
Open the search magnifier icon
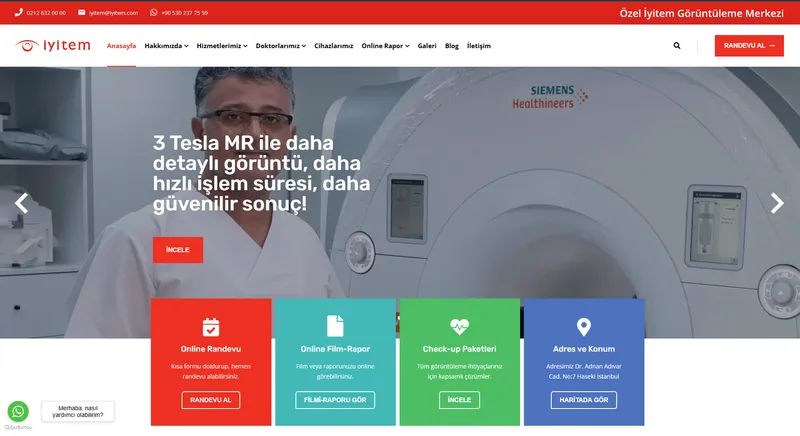tap(677, 46)
